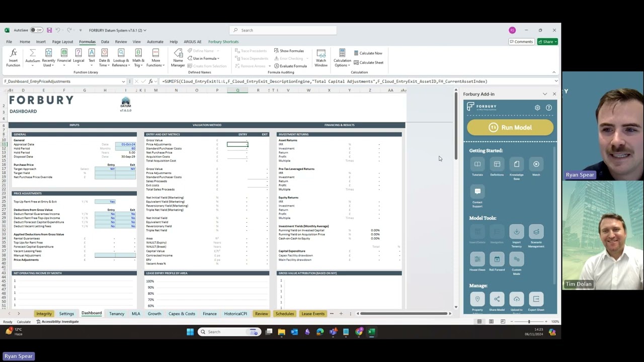Click the Share button
Screen dimensions: 644x362
click(548, 42)
